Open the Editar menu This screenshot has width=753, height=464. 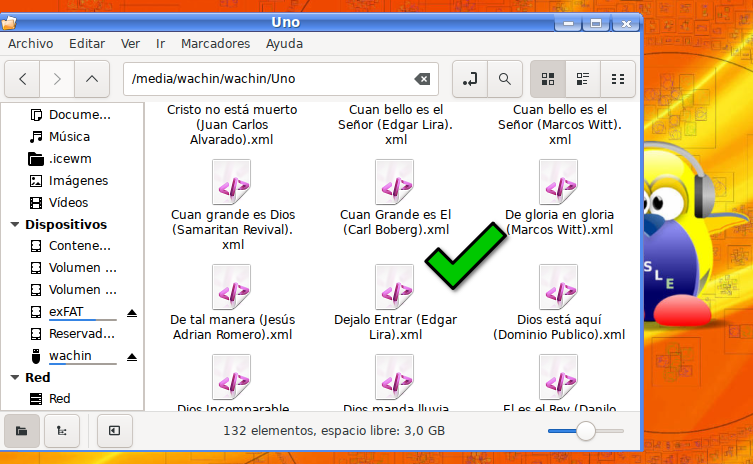tap(87, 44)
